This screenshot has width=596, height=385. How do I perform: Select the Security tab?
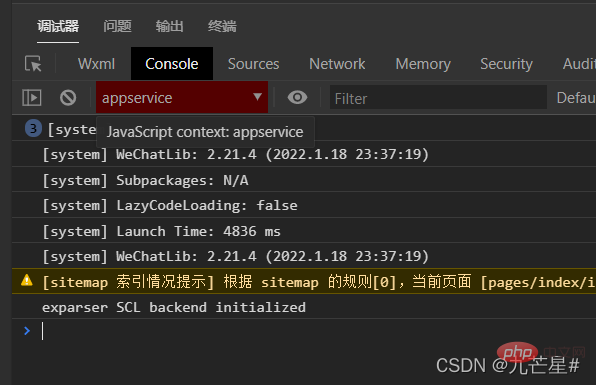coord(506,64)
